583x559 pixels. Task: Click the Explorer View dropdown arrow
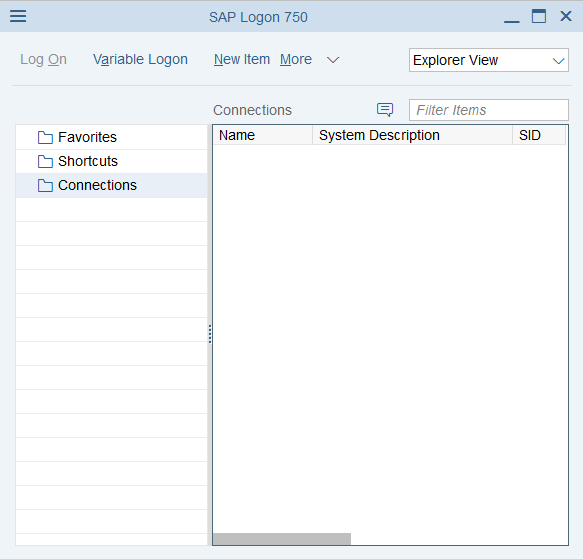(x=558, y=61)
